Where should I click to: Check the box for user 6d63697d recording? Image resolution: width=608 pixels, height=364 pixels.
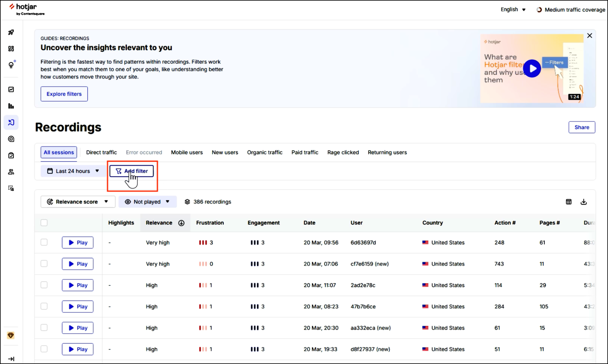tap(44, 242)
